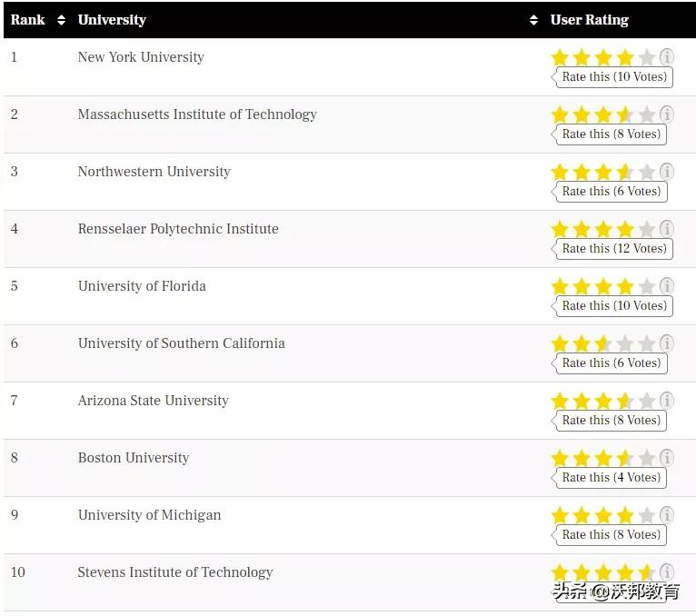Rate Boston University three stars
Viewport: 696px width, 616px height.
point(603,459)
